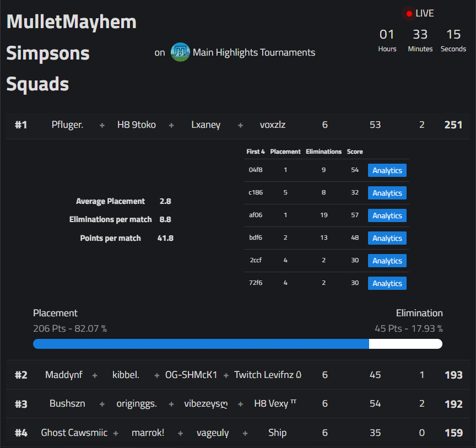Select player vibezeys
The width and height of the screenshot is (476, 448).
pyautogui.click(x=206, y=404)
